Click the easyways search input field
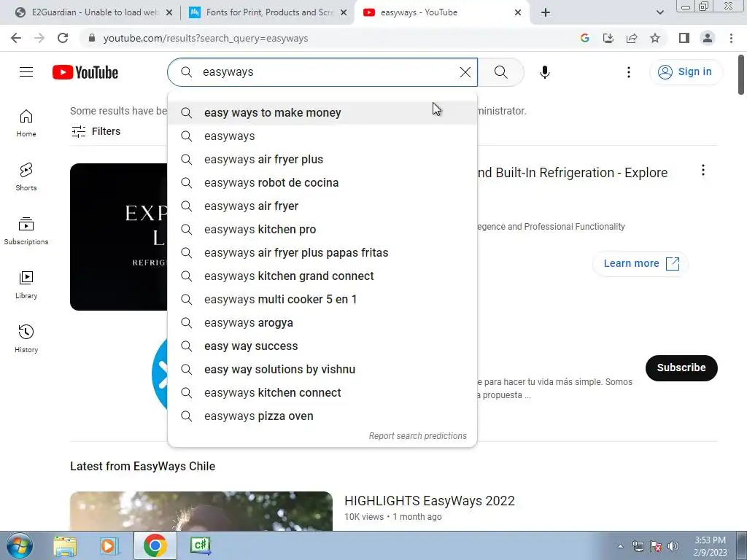Image resolution: width=747 pixels, height=560 pixels. coord(324,72)
